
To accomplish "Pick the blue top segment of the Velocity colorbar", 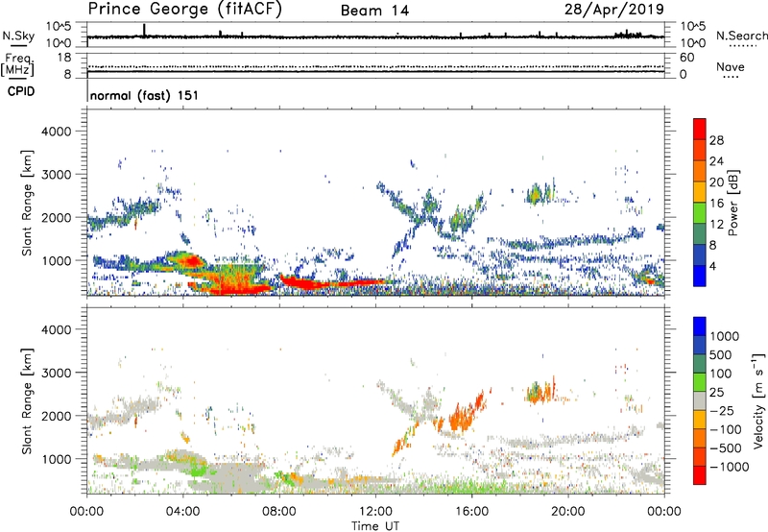I will pos(700,326).
